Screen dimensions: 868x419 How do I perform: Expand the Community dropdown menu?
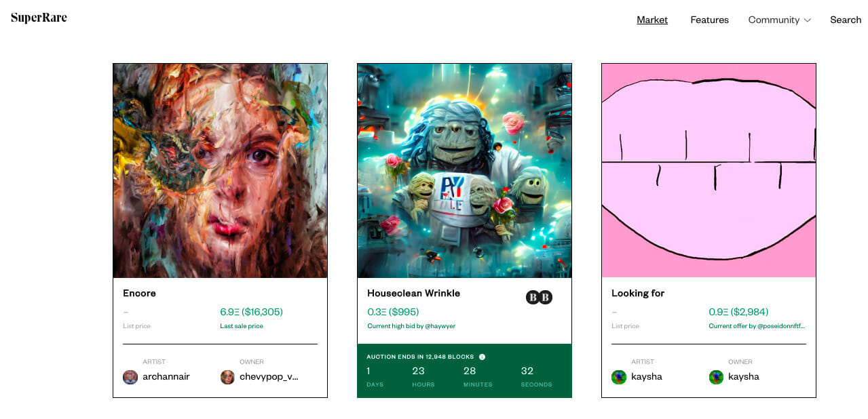pos(779,20)
